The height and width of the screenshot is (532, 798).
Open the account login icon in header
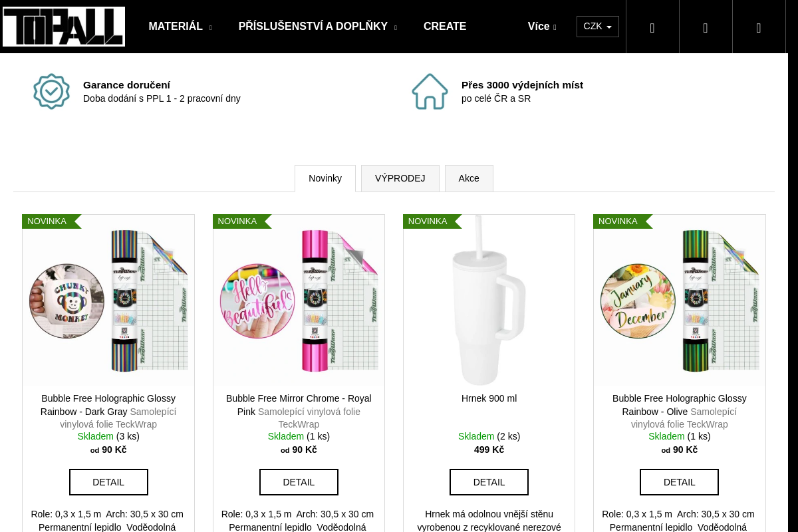click(x=706, y=27)
